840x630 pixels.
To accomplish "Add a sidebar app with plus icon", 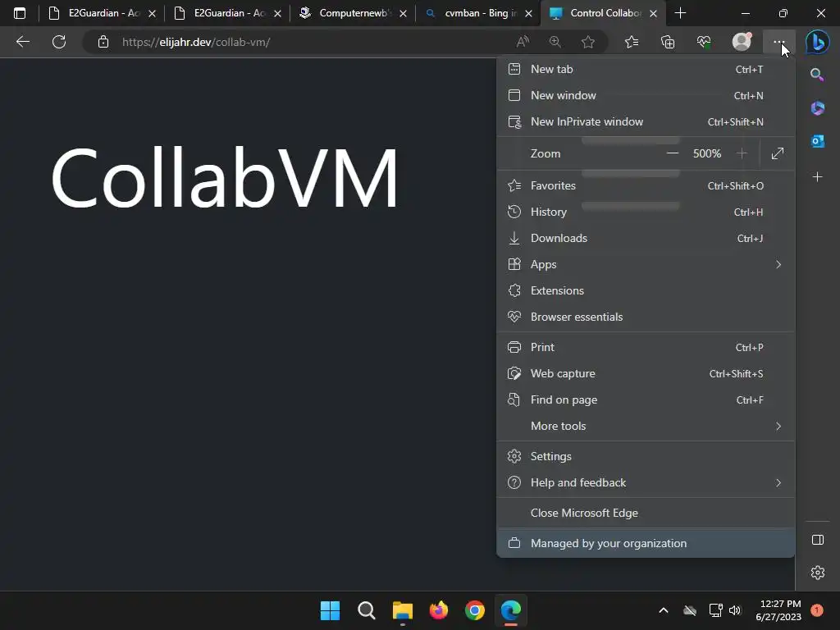I will [818, 177].
